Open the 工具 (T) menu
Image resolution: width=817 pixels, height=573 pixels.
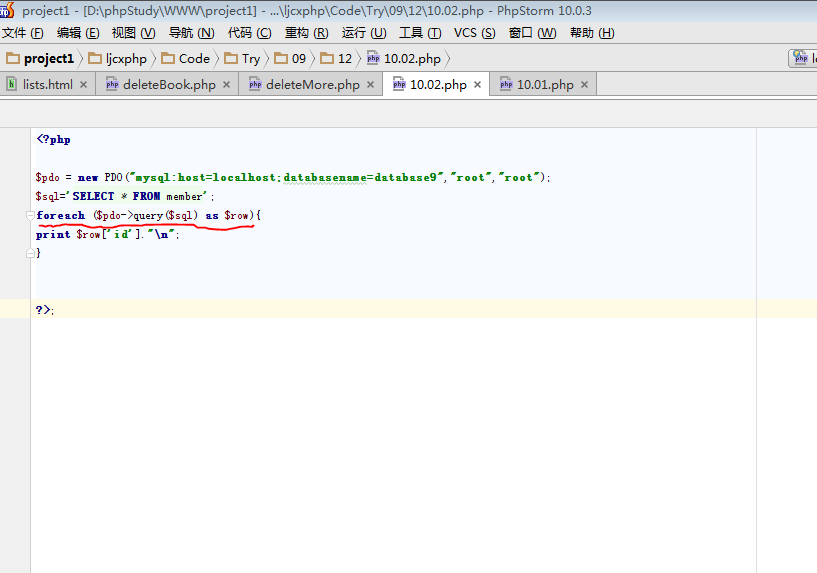[x=420, y=33]
